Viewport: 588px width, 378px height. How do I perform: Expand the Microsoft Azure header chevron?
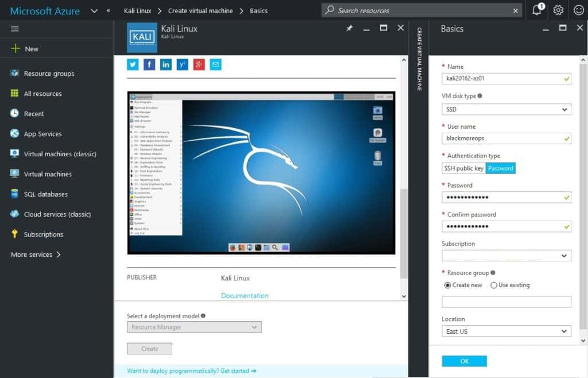(95, 11)
